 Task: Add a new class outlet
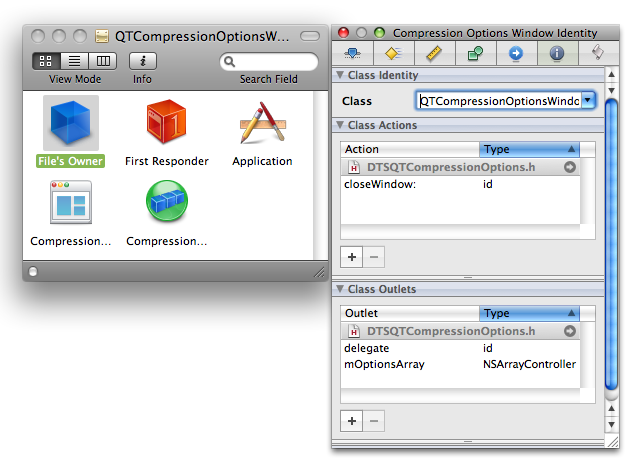pyautogui.click(x=352, y=421)
